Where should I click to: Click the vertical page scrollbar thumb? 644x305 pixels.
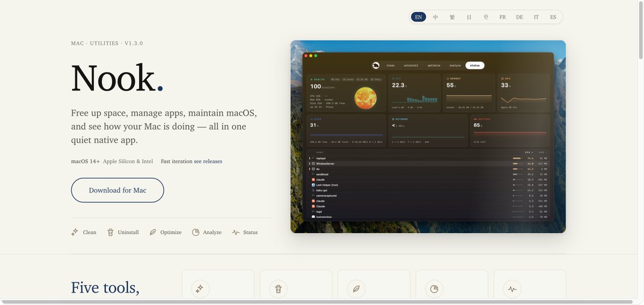click(x=641, y=30)
